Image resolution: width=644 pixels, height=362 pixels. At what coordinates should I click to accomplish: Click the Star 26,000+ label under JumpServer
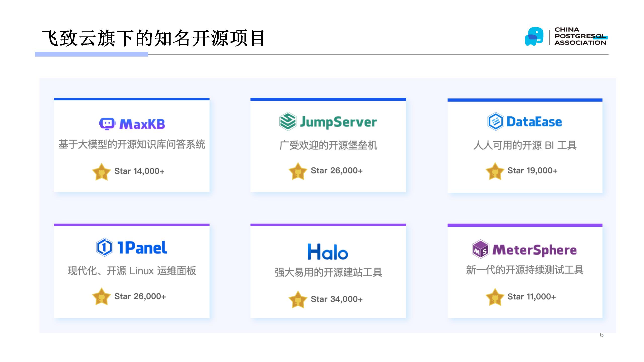337,171
